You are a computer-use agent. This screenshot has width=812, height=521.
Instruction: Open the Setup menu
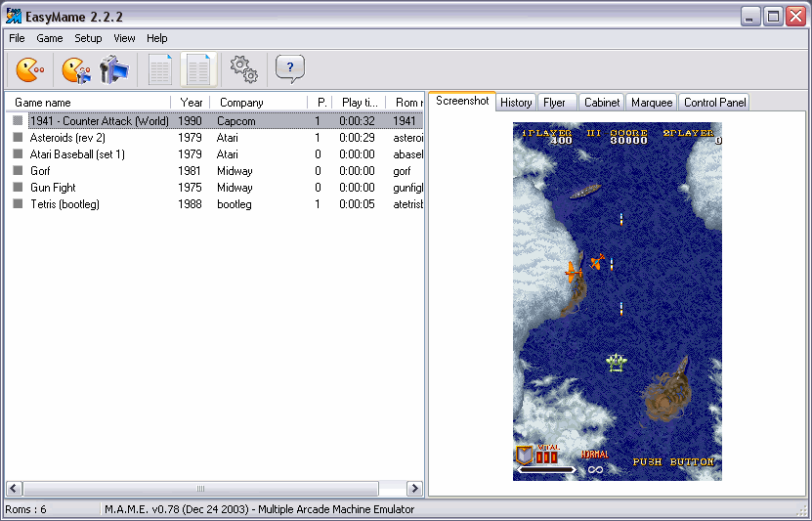pos(88,38)
